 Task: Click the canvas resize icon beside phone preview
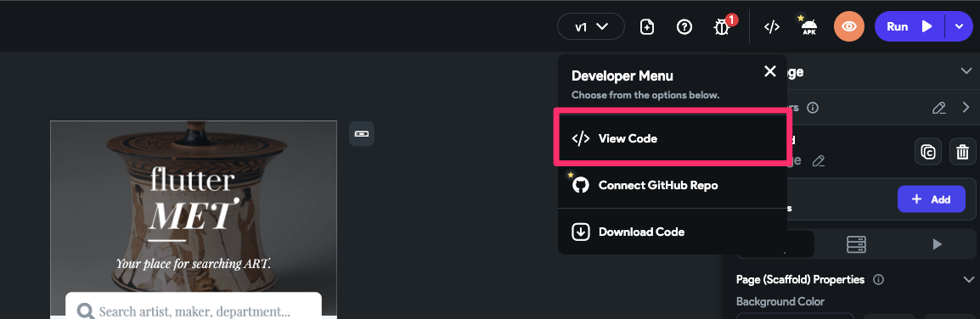361,133
